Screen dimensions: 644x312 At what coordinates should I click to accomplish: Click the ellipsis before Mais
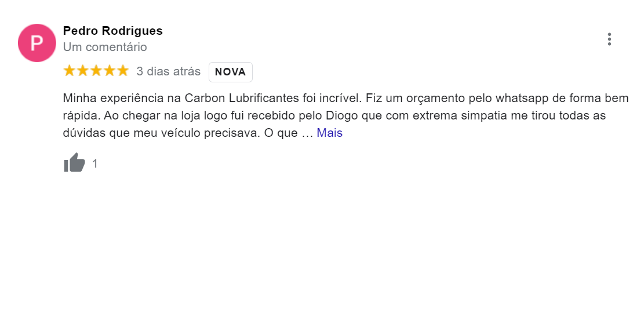coord(307,133)
